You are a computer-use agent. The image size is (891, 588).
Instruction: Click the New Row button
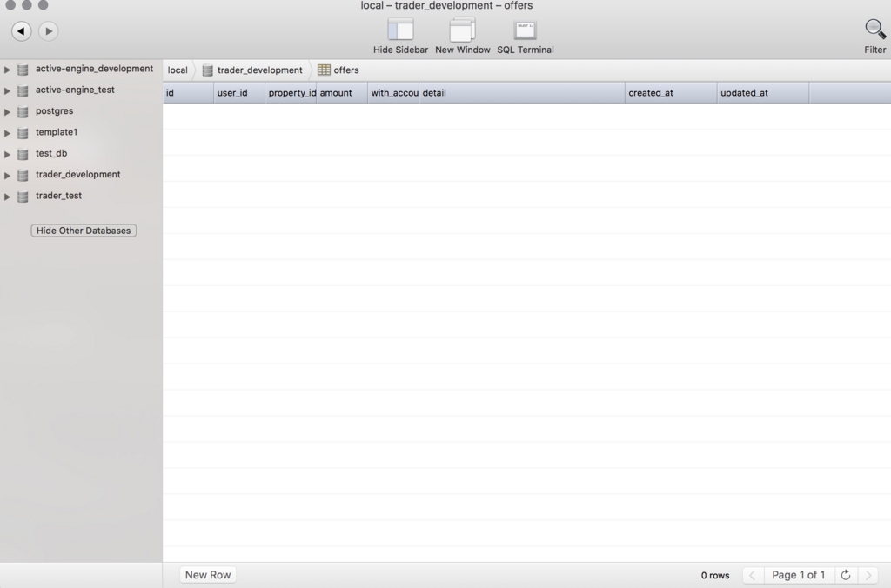207,574
